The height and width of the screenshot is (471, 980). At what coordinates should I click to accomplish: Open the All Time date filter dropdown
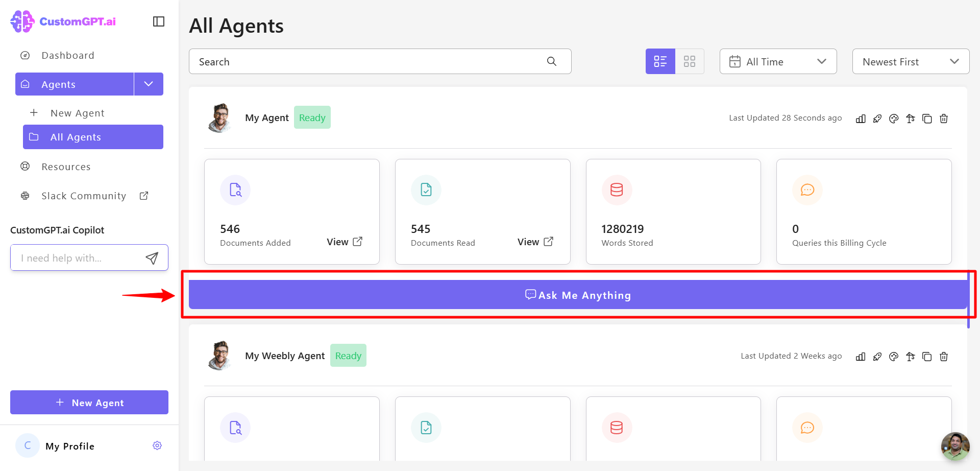click(778, 61)
